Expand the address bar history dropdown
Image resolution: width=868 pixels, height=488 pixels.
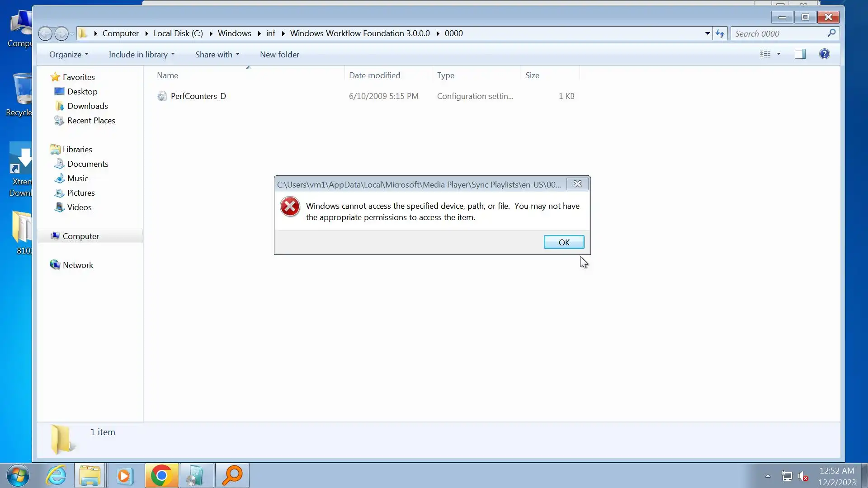[708, 33]
